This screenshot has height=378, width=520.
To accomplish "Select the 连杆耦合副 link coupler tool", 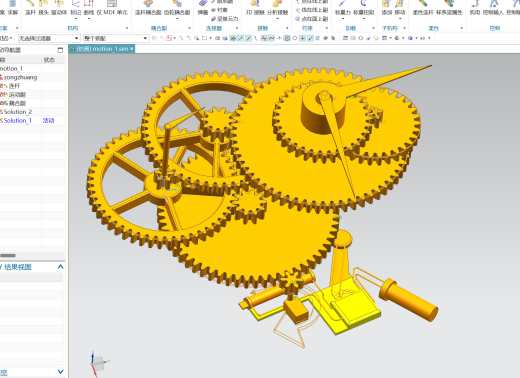I will 148,7.
